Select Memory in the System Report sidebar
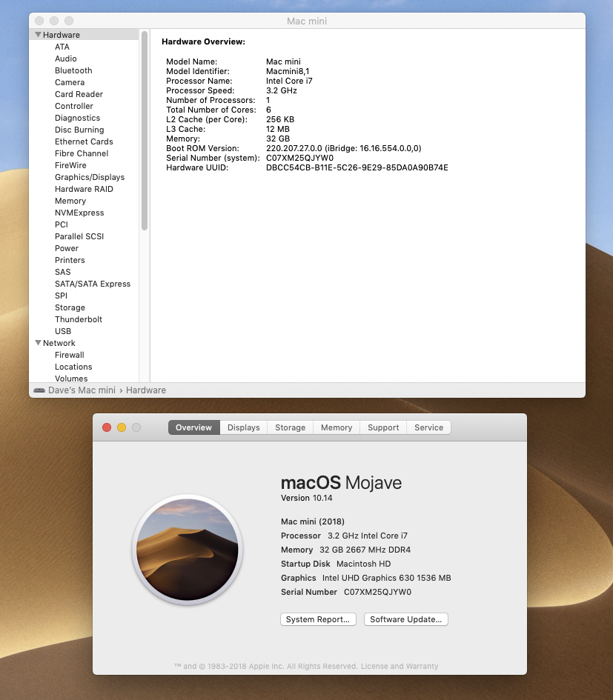Viewport: 613px width, 700px height. [x=70, y=201]
